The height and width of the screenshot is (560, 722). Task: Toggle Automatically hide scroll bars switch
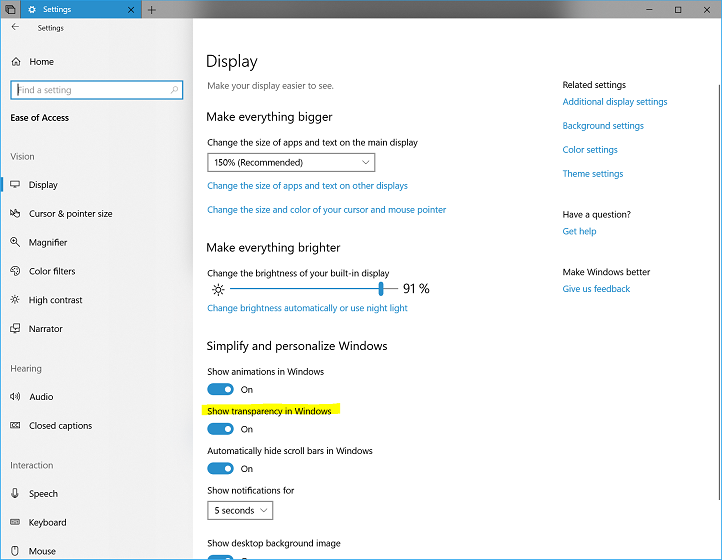pyautogui.click(x=221, y=468)
